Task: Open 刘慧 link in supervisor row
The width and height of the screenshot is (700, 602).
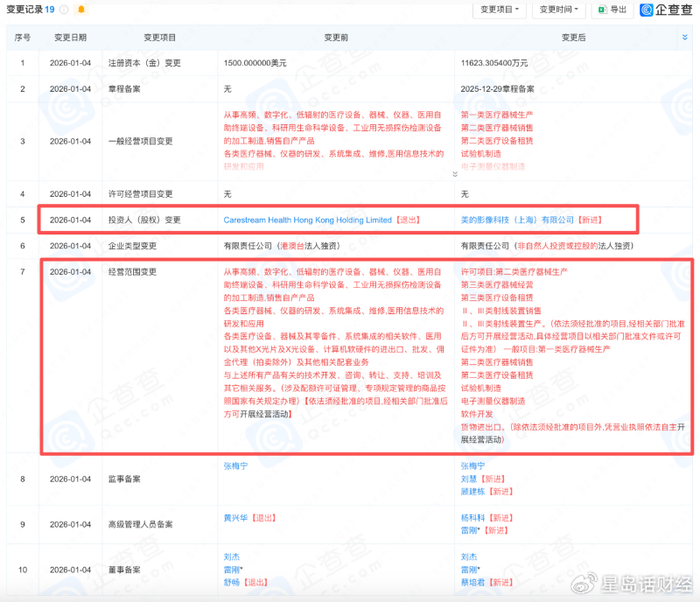Action: [469, 479]
